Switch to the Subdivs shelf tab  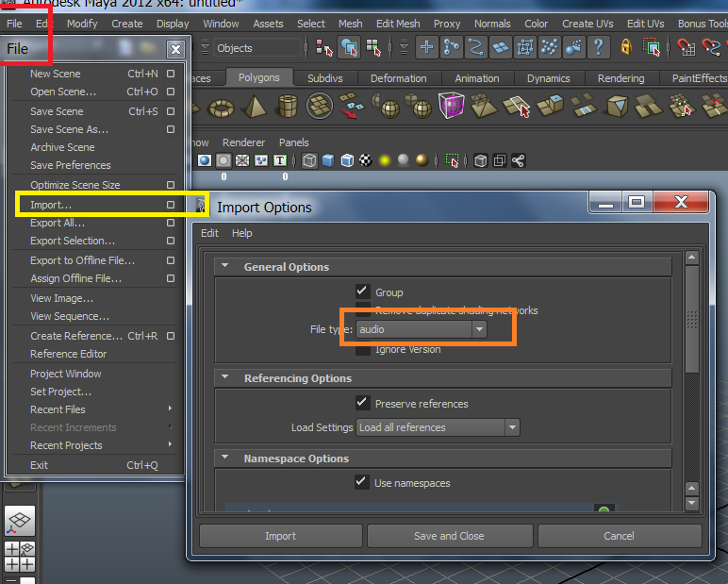click(x=325, y=78)
